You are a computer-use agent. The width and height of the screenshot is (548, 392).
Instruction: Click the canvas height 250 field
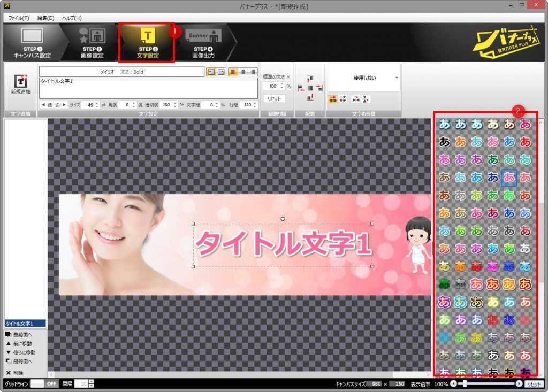pos(398,384)
